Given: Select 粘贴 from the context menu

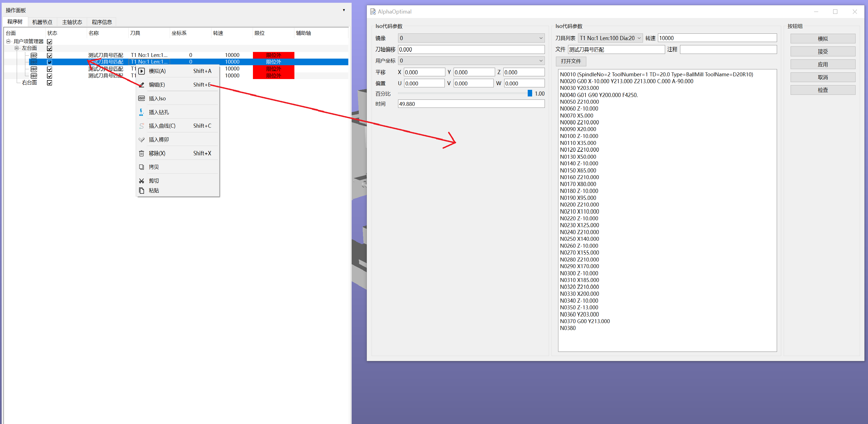Looking at the screenshot, I should click(x=154, y=190).
